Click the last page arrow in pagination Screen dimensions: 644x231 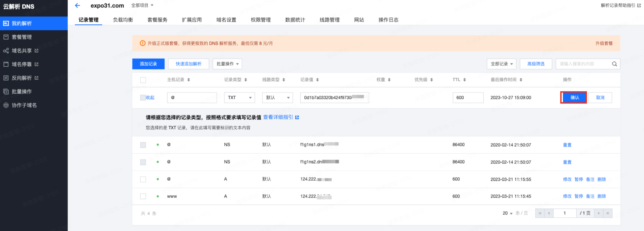[x=608, y=213]
